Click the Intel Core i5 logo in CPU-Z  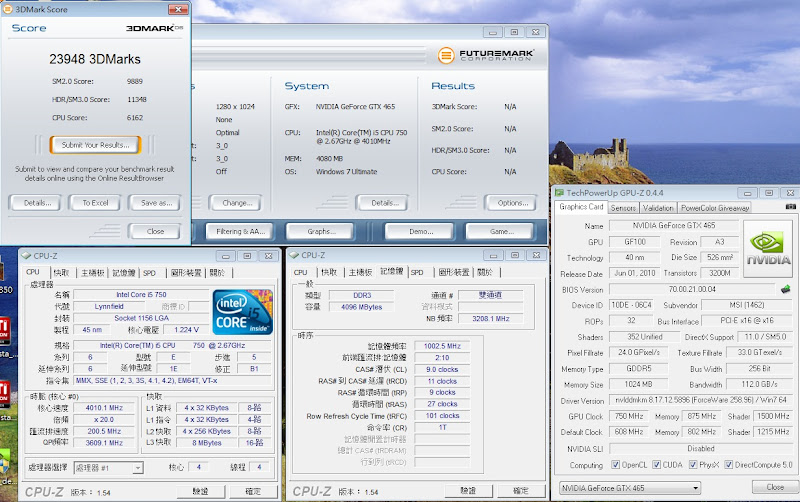tap(243, 312)
